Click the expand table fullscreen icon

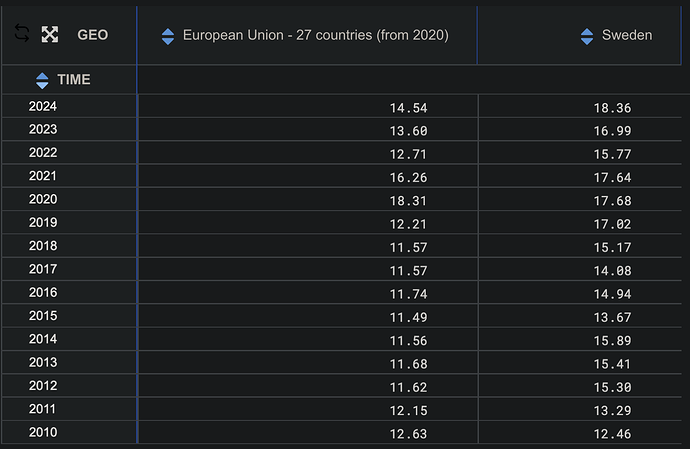[x=50, y=34]
